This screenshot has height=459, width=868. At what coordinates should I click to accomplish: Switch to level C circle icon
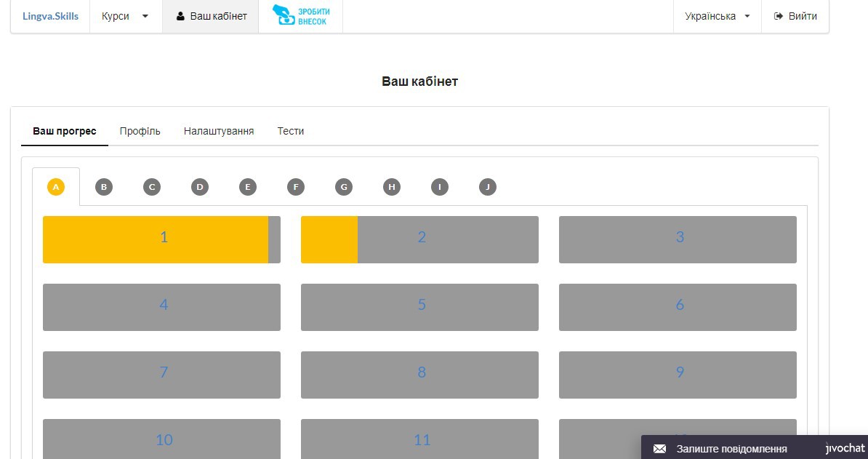(152, 187)
